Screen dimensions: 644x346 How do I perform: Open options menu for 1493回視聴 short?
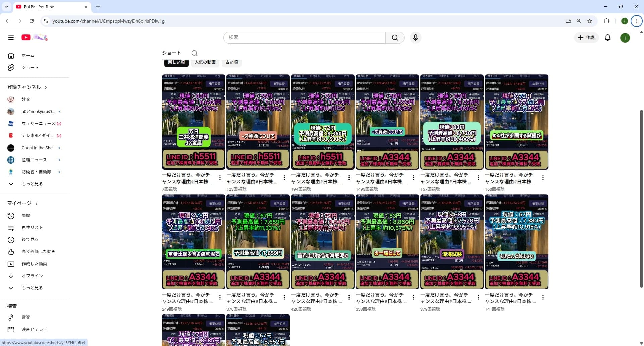[x=413, y=178]
